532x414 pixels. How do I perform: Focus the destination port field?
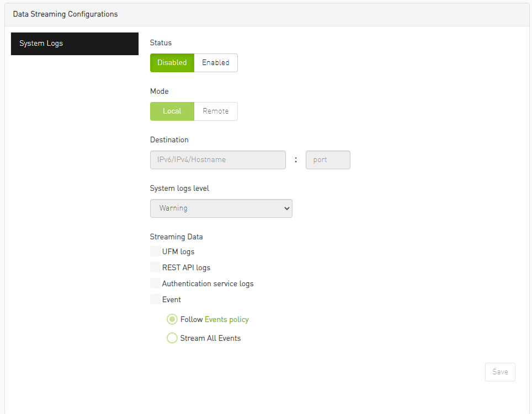(x=328, y=160)
